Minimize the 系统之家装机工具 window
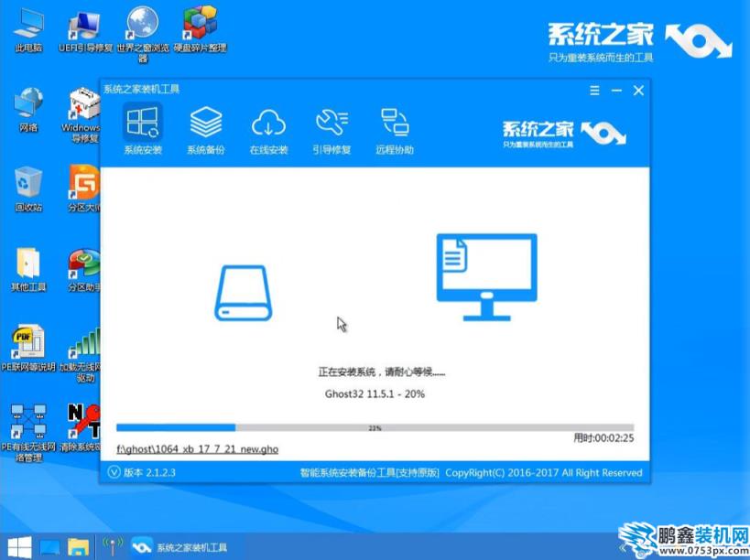The height and width of the screenshot is (560, 750). [616, 91]
